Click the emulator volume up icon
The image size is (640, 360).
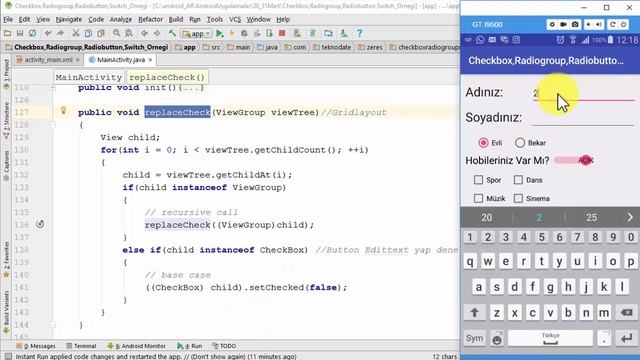pyautogui.click(x=599, y=24)
